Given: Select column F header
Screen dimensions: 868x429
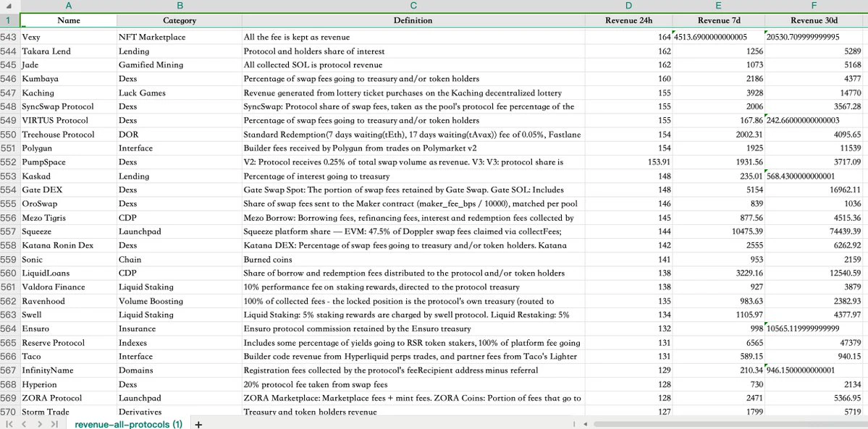Looking at the screenshot, I should 814,6.
